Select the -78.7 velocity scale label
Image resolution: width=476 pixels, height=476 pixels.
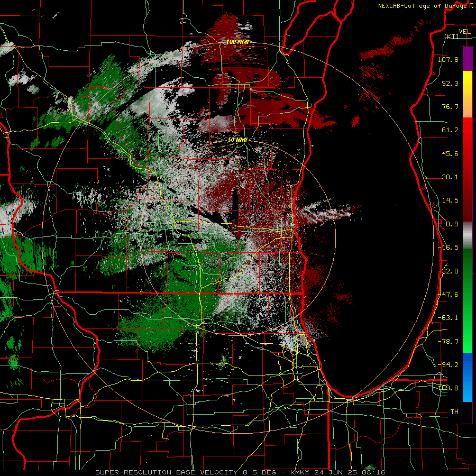coord(448,342)
